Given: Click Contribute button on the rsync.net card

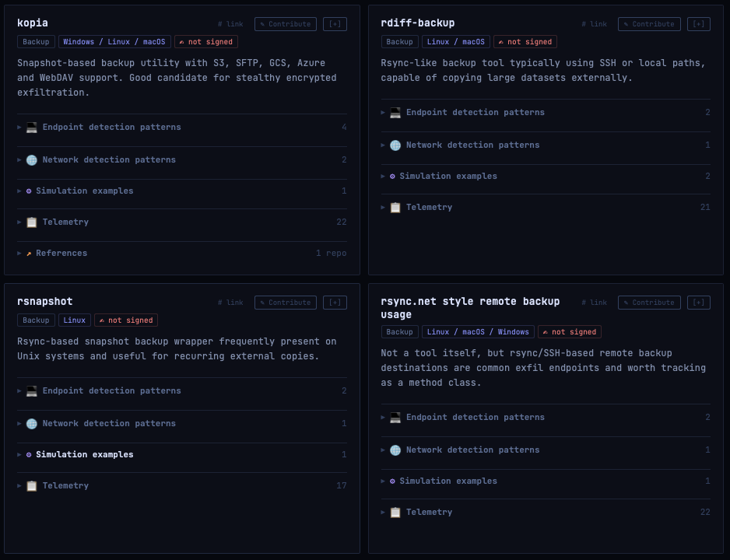Looking at the screenshot, I should click(649, 303).
